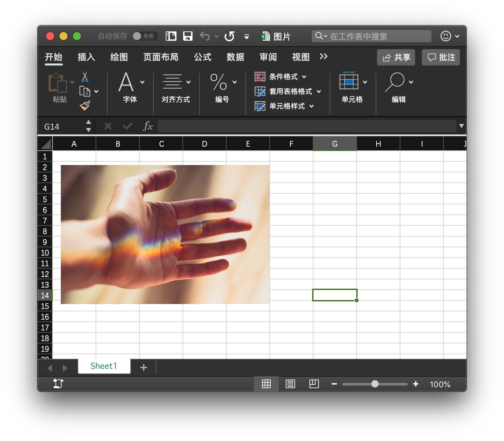Click the Conditional Formatting (条件格式) icon
Viewport: 504px width, 441px height.
[260, 77]
